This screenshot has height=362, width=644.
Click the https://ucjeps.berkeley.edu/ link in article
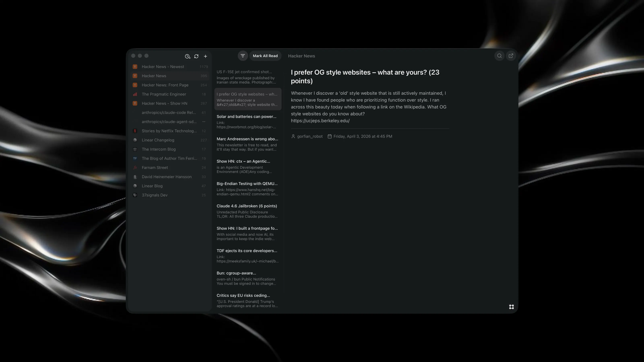[x=320, y=121]
